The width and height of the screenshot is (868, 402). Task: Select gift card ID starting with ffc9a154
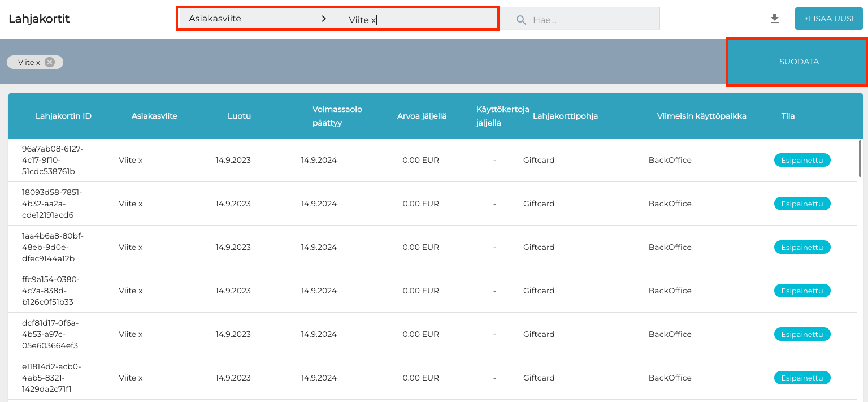point(51,291)
